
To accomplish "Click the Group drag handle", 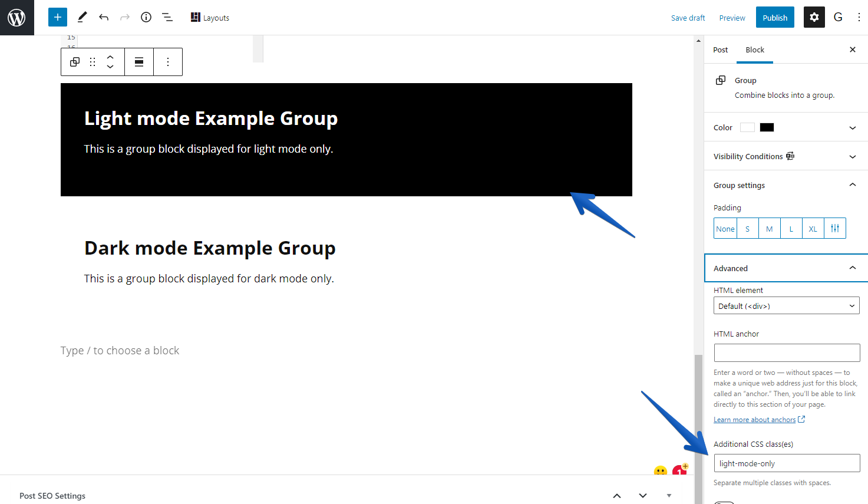I will coord(92,61).
